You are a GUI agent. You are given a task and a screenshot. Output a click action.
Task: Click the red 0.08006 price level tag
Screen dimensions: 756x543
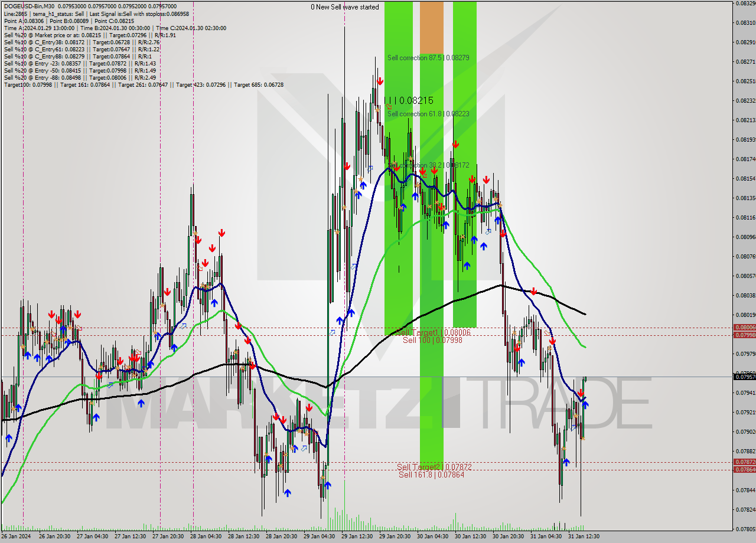(744, 328)
